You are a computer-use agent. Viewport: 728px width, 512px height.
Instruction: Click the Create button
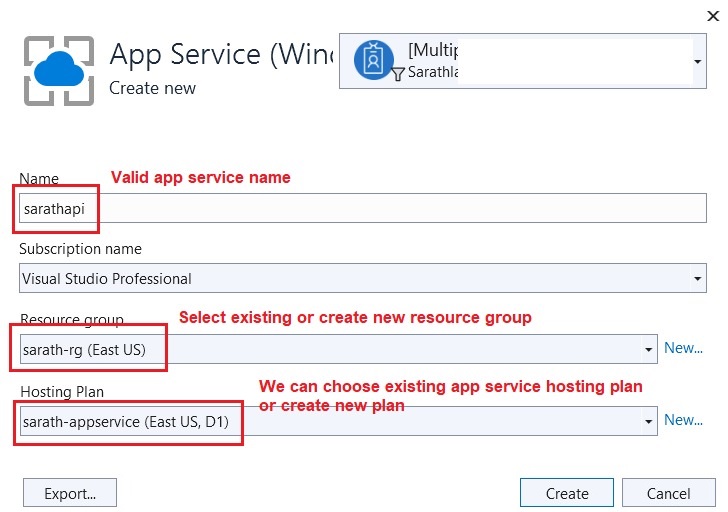(567, 493)
